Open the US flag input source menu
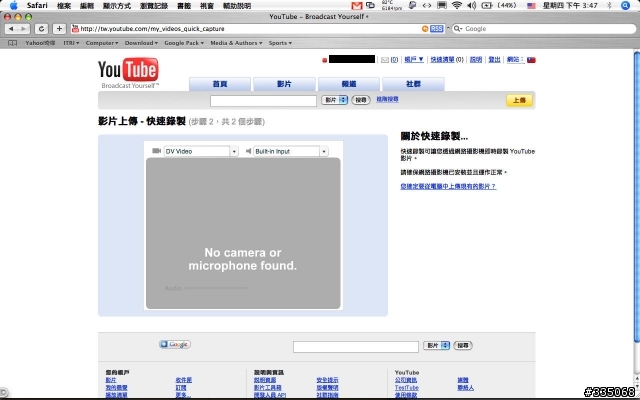 (531, 6)
